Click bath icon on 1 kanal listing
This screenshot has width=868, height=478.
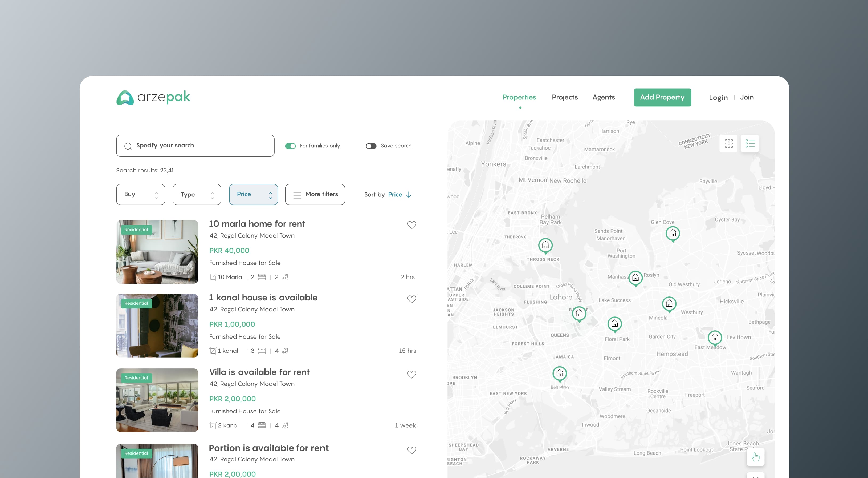285,351
